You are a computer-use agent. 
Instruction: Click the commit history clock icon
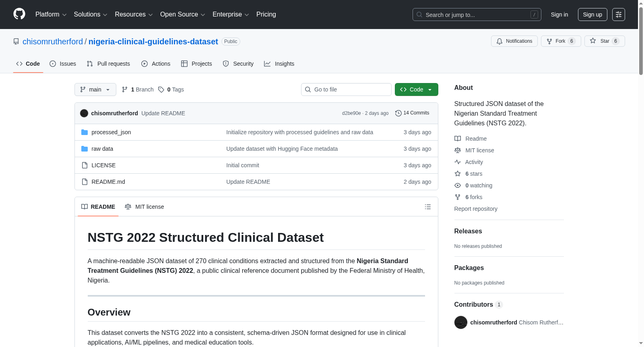tap(398, 113)
